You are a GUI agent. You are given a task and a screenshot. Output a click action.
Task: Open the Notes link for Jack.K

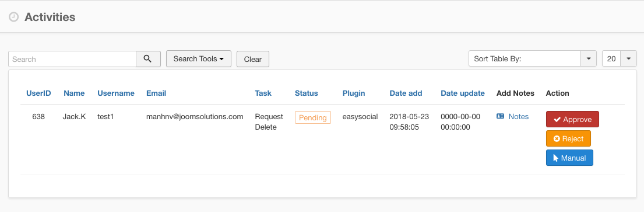point(518,116)
